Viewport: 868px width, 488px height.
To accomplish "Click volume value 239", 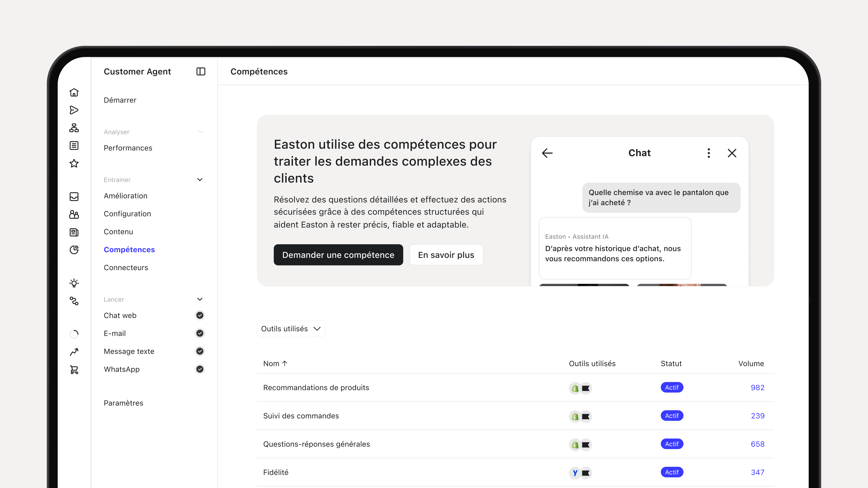I will [757, 416].
